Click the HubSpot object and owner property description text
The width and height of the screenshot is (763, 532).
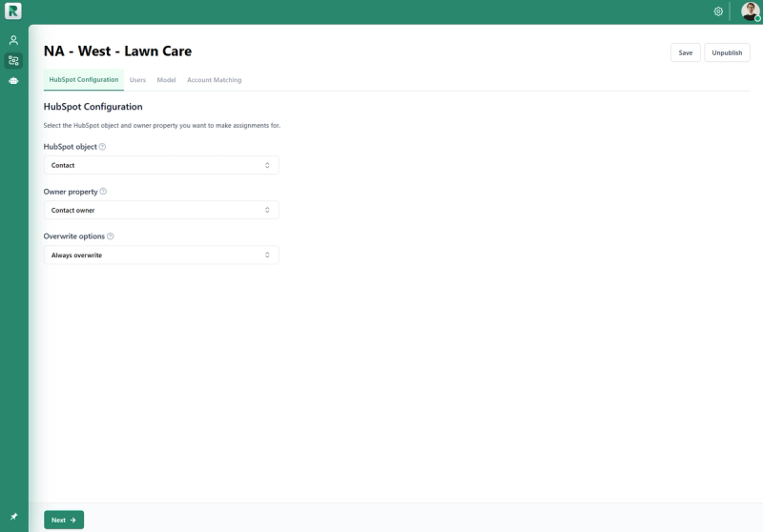(161, 126)
